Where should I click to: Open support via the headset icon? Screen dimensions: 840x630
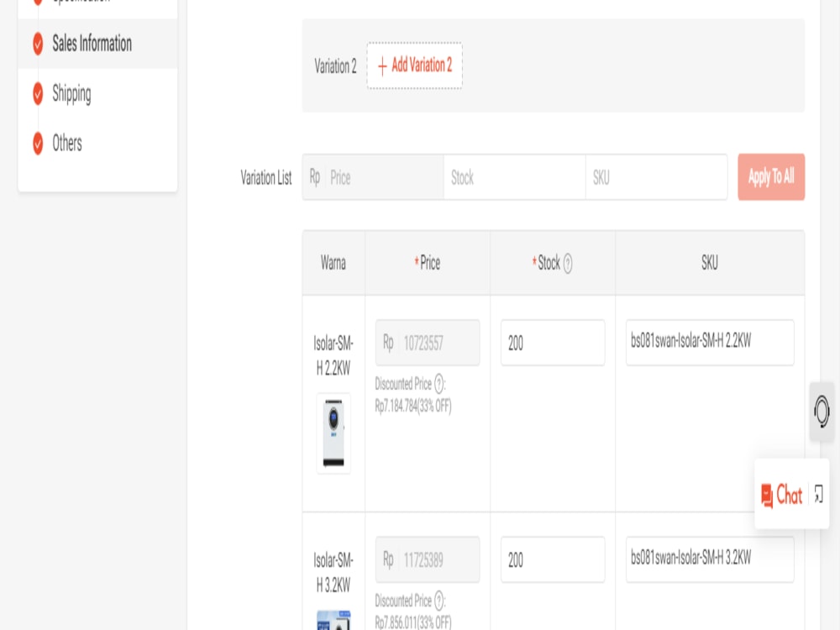(x=821, y=412)
